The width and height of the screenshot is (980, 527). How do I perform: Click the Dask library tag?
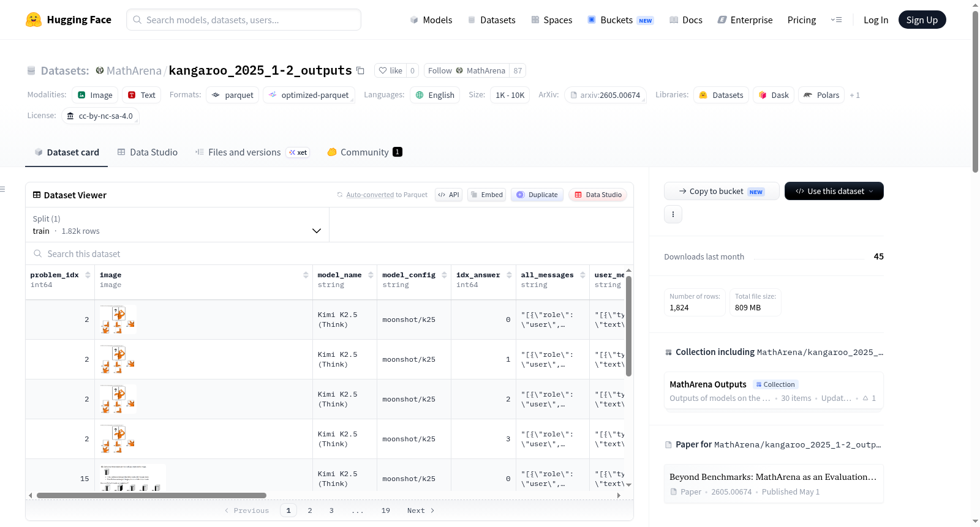coord(774,95)
